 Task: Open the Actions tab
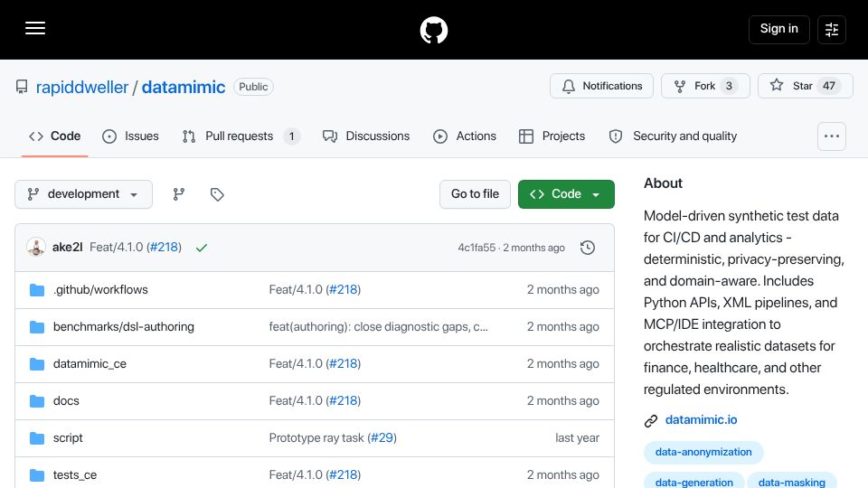pos(465,136)
